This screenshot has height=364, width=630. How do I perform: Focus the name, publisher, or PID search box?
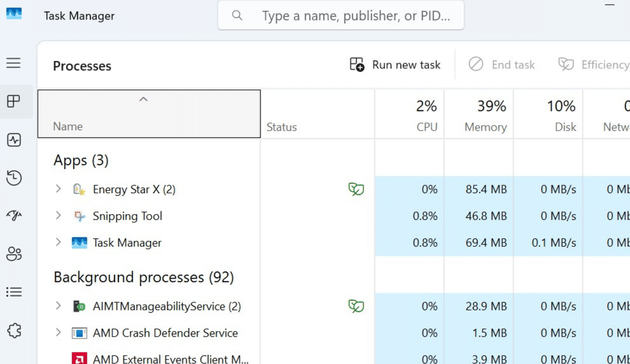coord(341,15)
